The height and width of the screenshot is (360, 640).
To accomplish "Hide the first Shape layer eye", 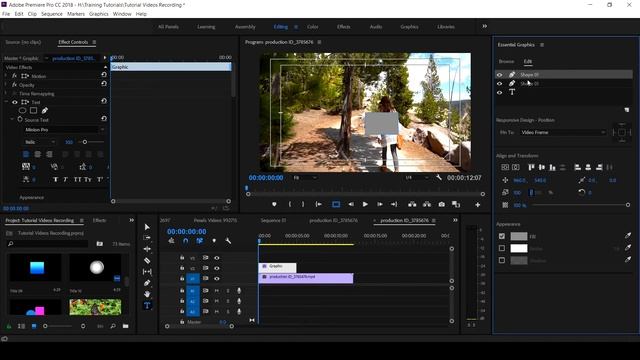I will click(500, 75).
